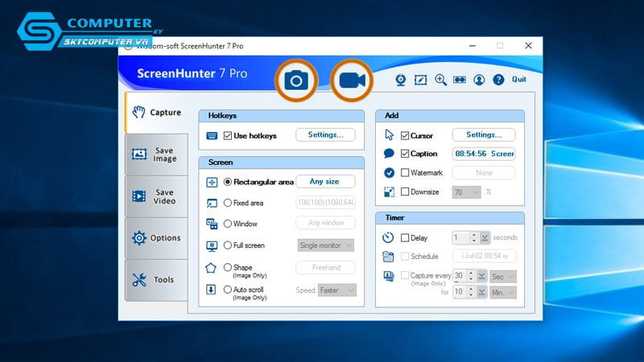Uncheck the Cursor checkbox
644x362 pixels.
click(405, 136)
